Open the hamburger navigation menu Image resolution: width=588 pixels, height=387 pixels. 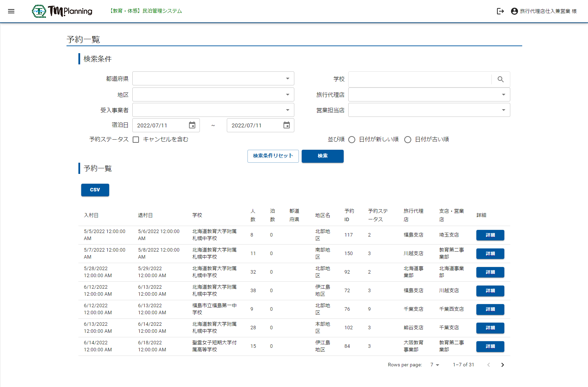[11, 11]
